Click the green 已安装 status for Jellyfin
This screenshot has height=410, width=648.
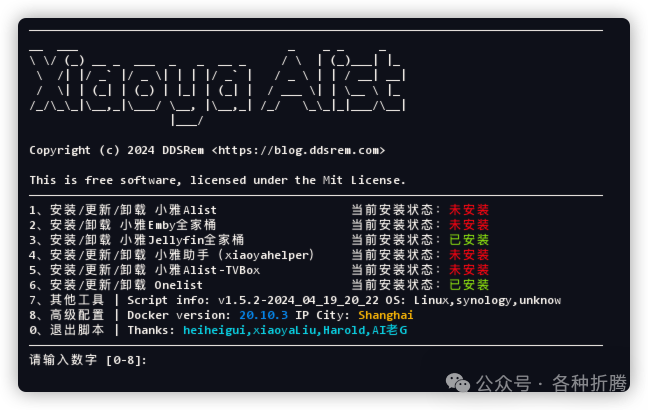[469, 240]
